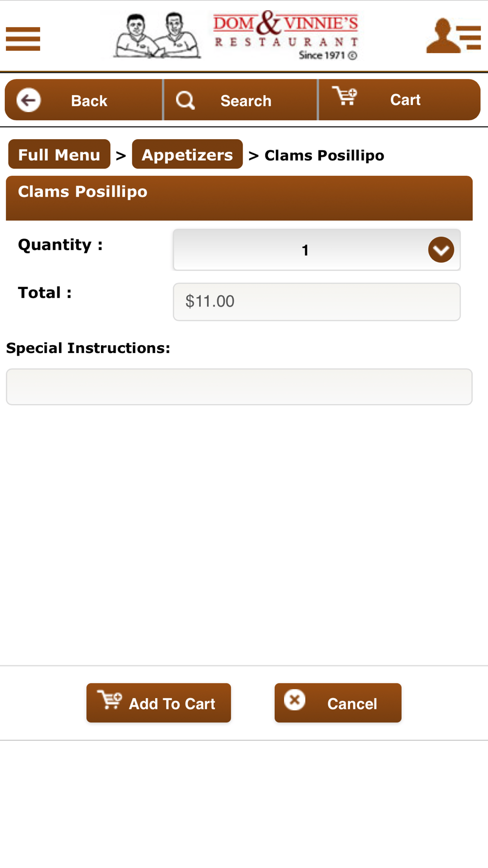The height and width of the screenshot is (868, 488).
Task: Focus the Special Instructions text field
Action: click(x=239, y=387)
